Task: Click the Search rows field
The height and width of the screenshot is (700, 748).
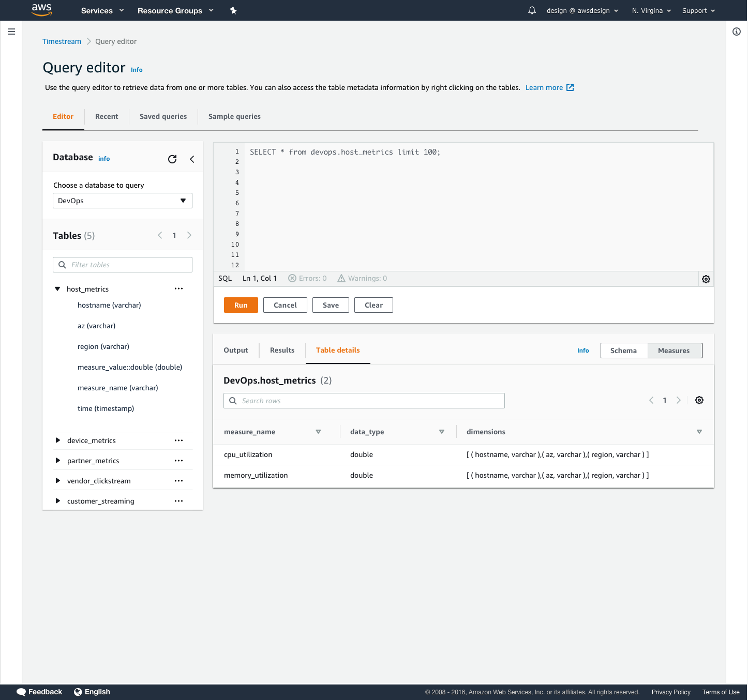Action: pos(364,401)
